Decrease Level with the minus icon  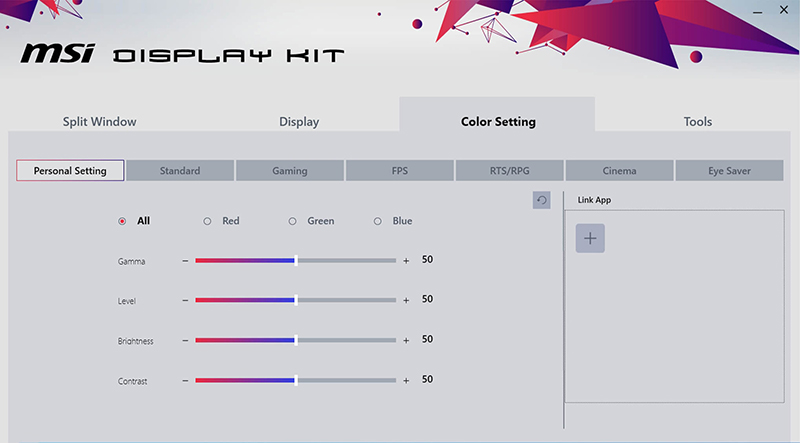[185, 301]
